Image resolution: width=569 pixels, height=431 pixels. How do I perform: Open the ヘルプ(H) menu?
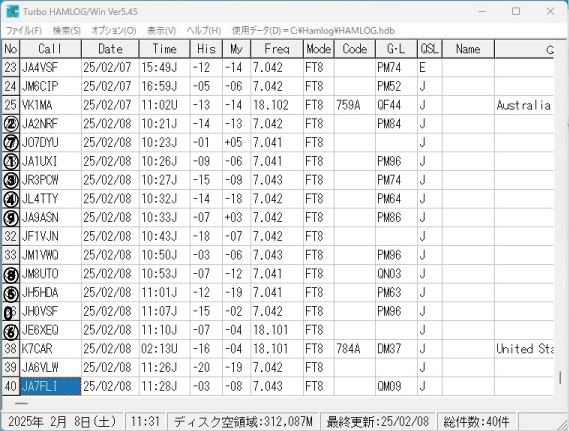204,31
